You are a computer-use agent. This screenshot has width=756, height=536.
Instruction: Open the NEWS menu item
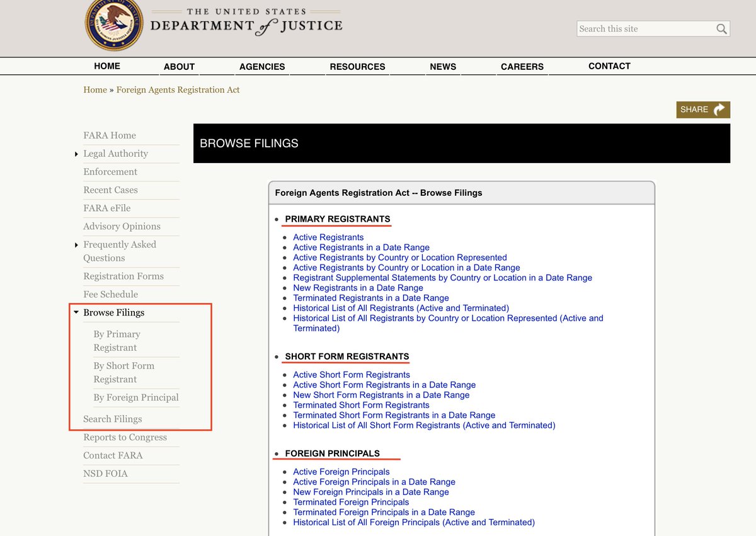[x=443, y=67]
